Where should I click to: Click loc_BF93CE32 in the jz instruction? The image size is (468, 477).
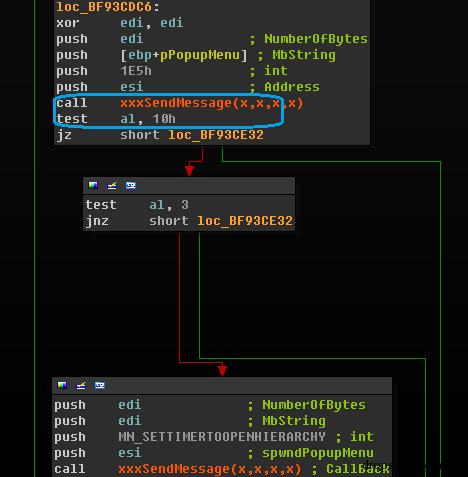(x=216, y=135)
